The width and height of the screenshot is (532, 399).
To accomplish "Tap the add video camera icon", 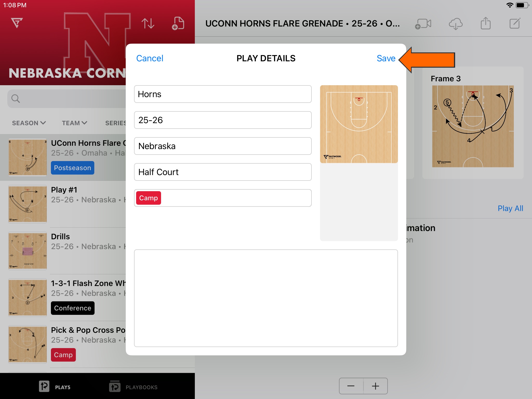I will click(x=423, y=24).
